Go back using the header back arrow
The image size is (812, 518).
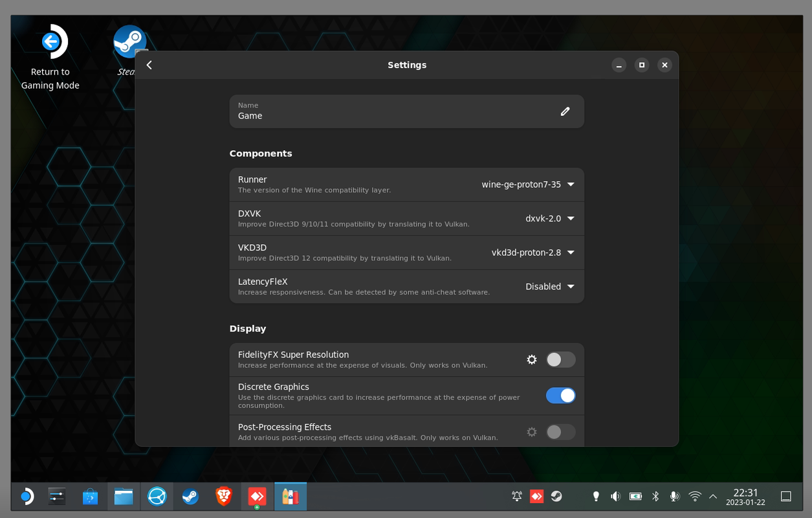[149, 65]
